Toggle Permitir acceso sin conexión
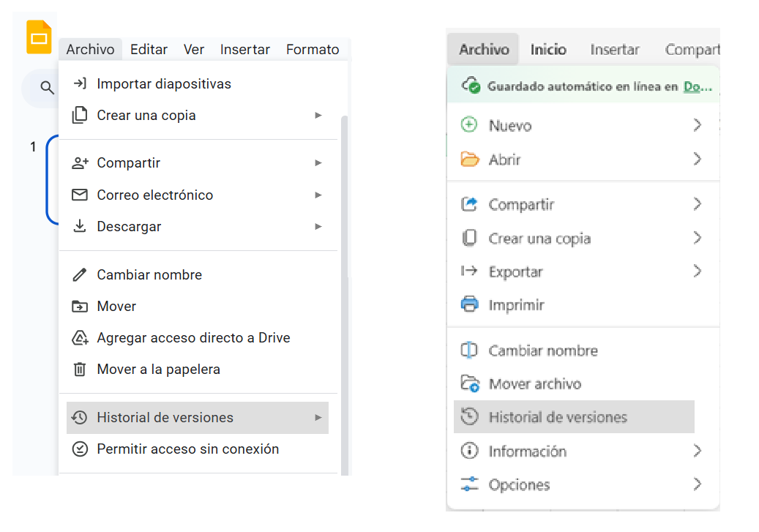This screenshot has height=532, width=759. 187,449
